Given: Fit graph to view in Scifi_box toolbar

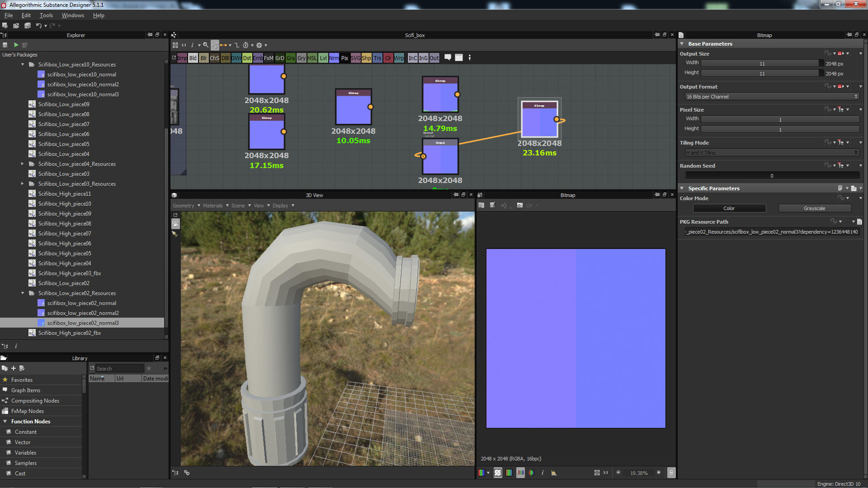Looking at the screenshot, I should [175, 45].
